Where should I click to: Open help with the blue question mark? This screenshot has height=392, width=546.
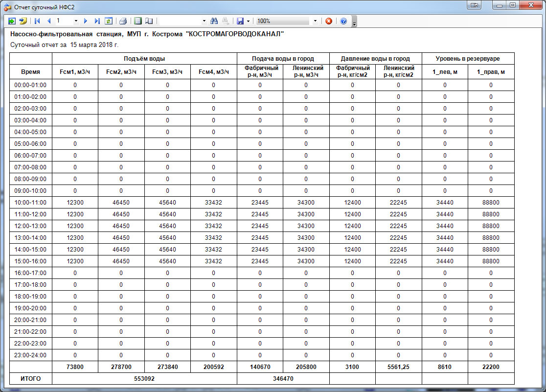coord(343,21)
